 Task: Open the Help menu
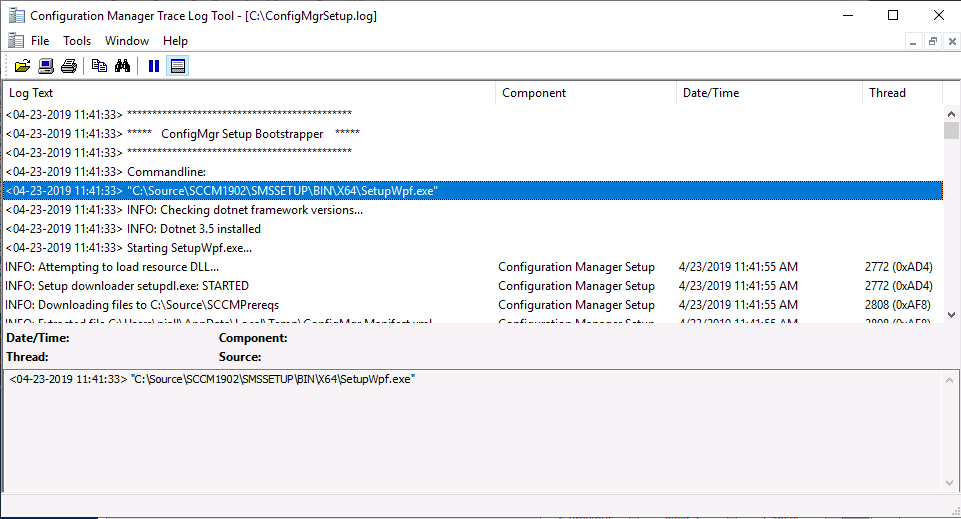tap(175, 40)
